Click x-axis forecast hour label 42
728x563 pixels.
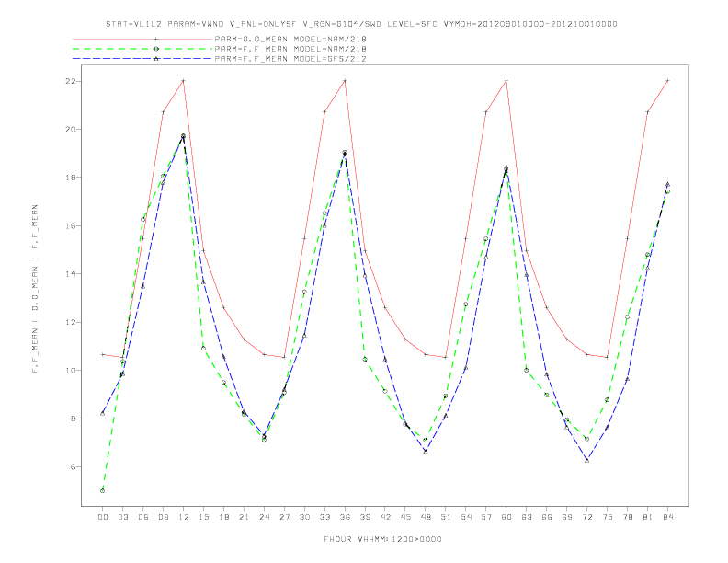click(x=385, y=517)
